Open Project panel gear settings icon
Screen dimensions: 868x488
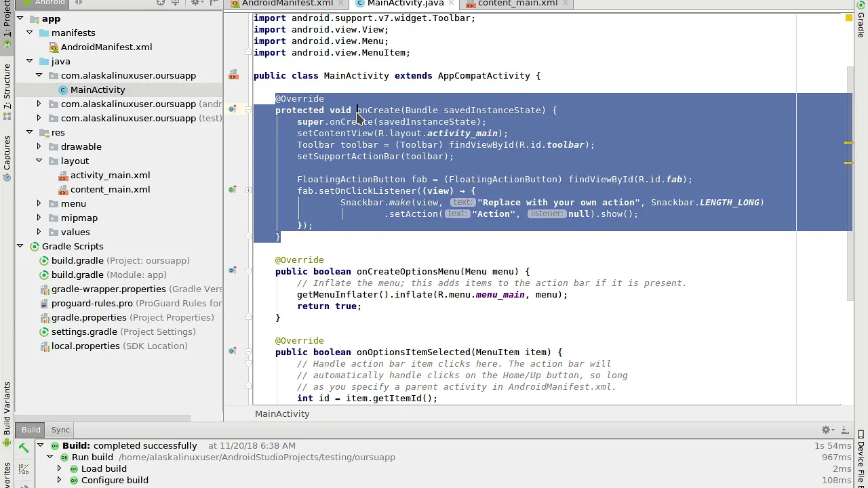point(196,3)
